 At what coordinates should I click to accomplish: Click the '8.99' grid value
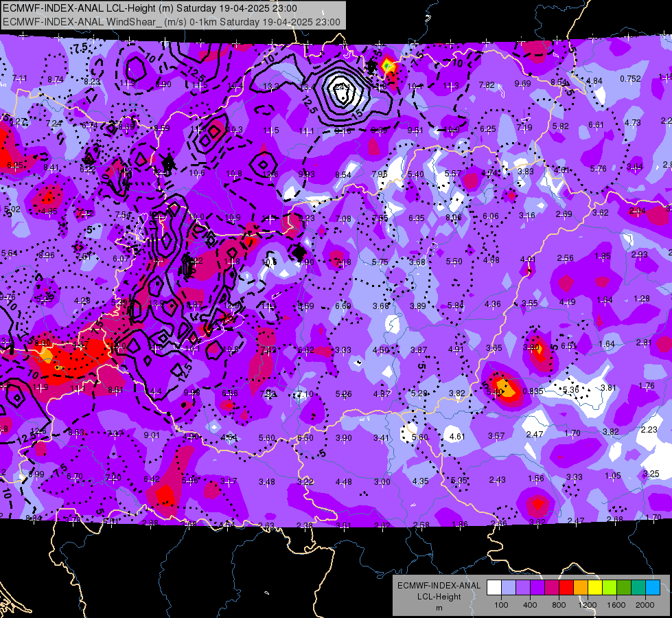tap(36, 474)
